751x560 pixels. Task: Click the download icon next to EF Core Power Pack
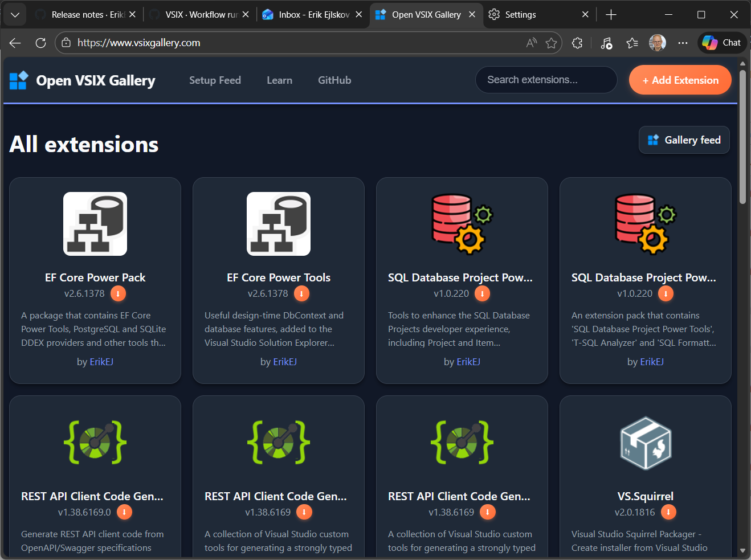tap(118, 293)
